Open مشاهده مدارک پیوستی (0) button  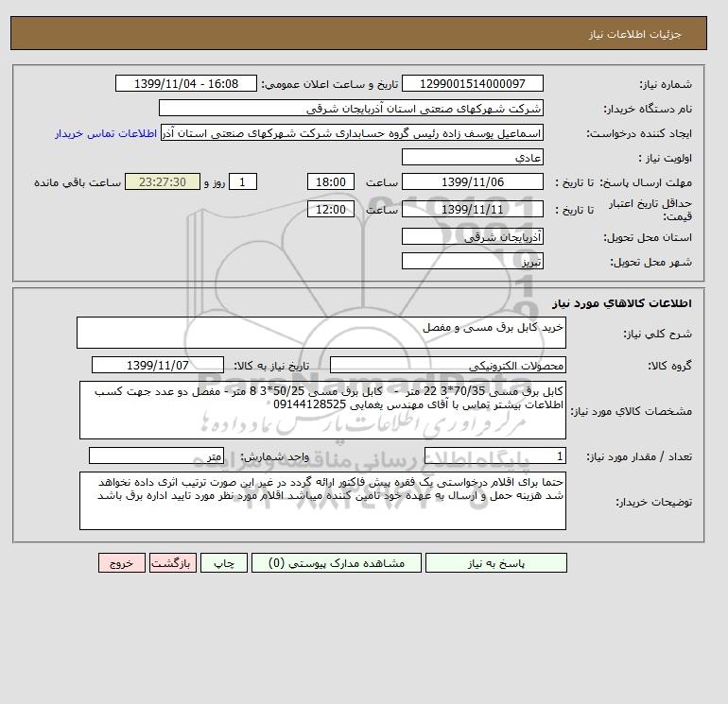337,563
